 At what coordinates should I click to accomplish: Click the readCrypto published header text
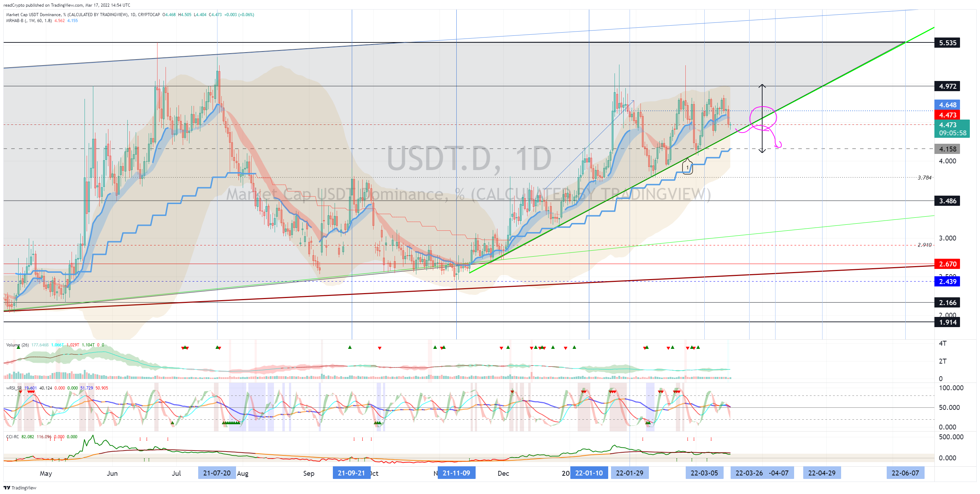tap(67, 5)
